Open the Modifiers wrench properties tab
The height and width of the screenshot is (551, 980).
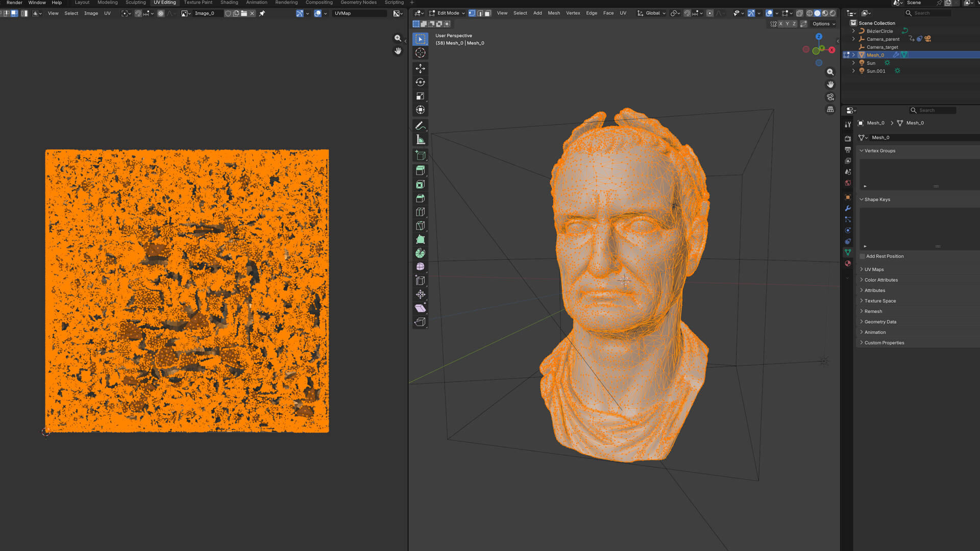click(x=848, y=208)
